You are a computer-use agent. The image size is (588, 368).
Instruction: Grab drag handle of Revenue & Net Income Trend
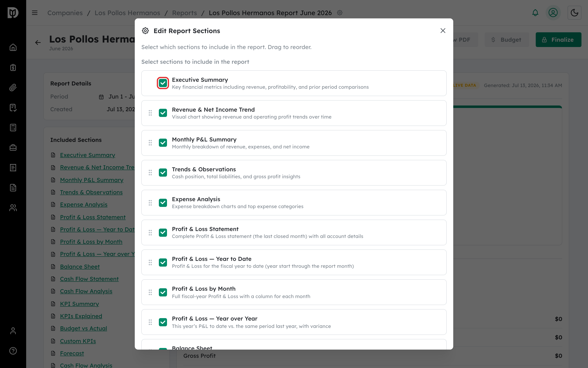pos(150,113)
